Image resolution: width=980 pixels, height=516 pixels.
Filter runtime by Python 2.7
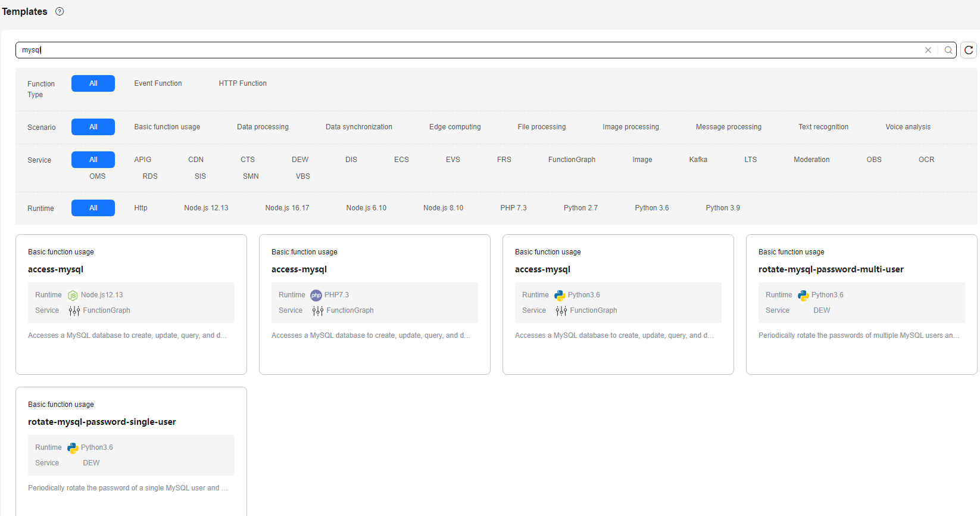tap(580, 208)
